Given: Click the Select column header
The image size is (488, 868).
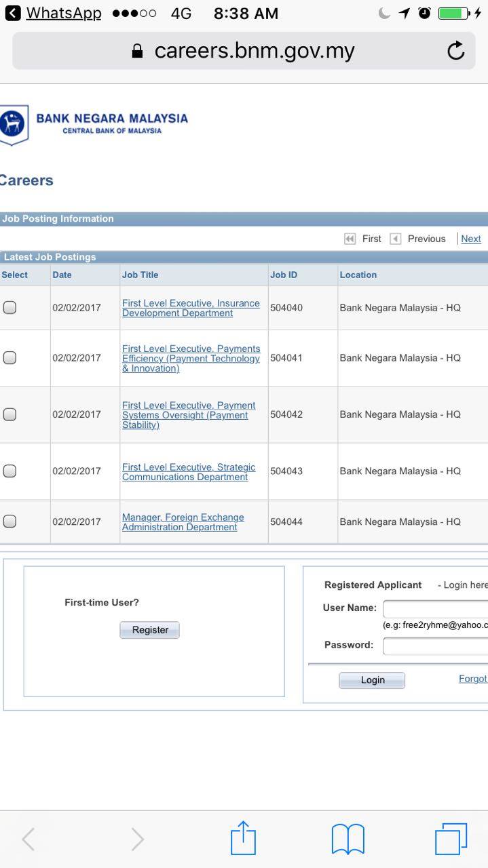Looking at the screenshot, I should [x=15, y=275].
